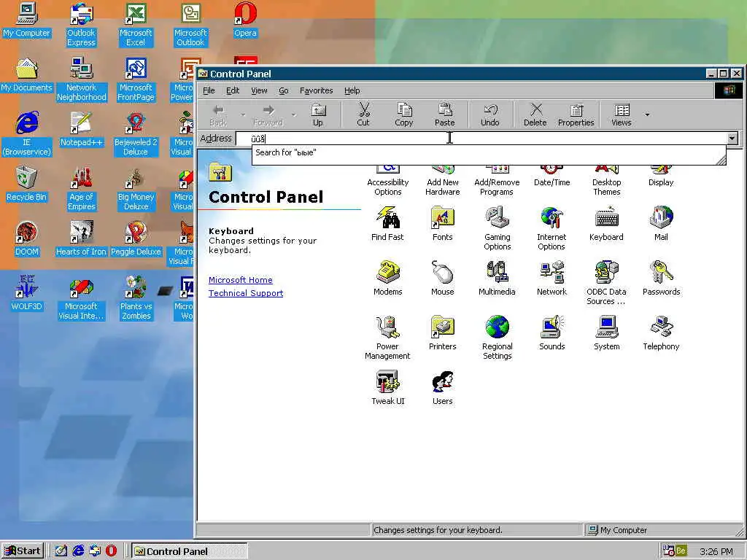
Task: Open the Modems icon
Action: click(x=388, y=279)
